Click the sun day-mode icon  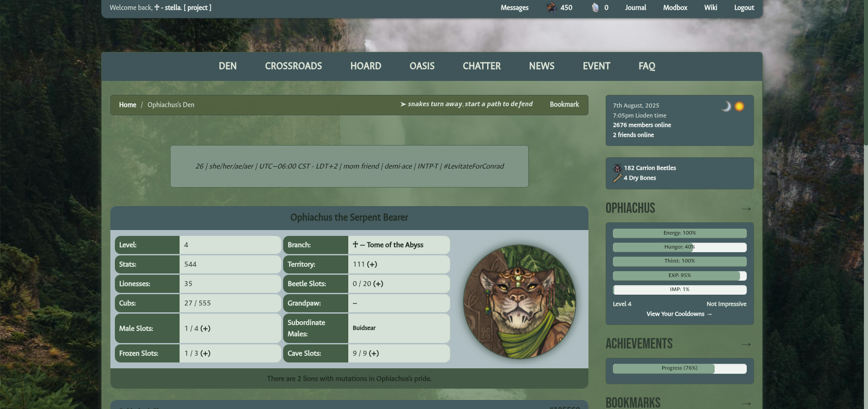739,106
